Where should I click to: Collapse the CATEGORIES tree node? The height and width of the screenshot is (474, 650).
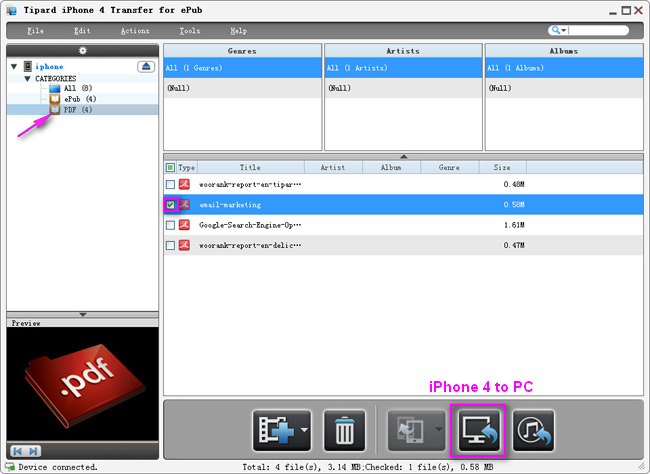[x=27, y=78]
